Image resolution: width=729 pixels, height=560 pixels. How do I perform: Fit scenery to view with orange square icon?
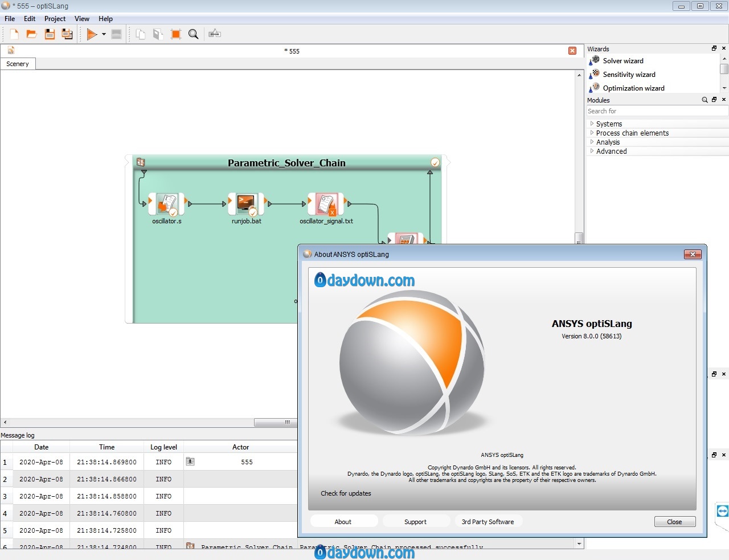point(176,34)
